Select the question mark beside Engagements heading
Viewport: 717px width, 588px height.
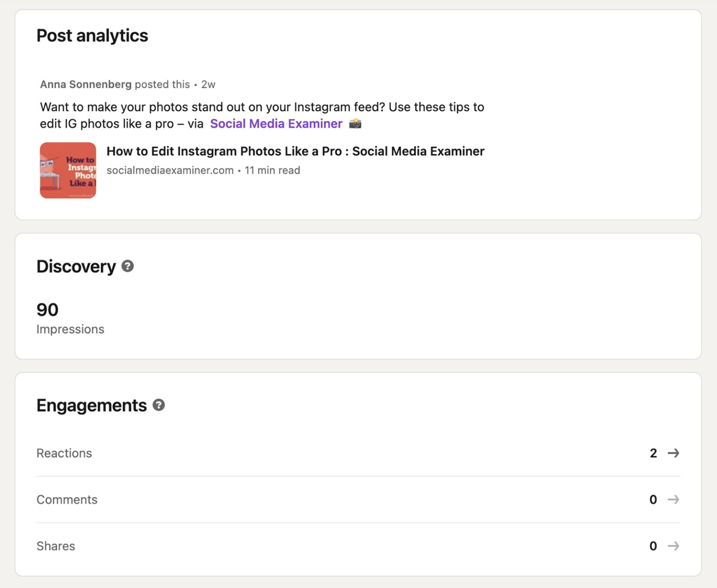(x=158, y=405)
